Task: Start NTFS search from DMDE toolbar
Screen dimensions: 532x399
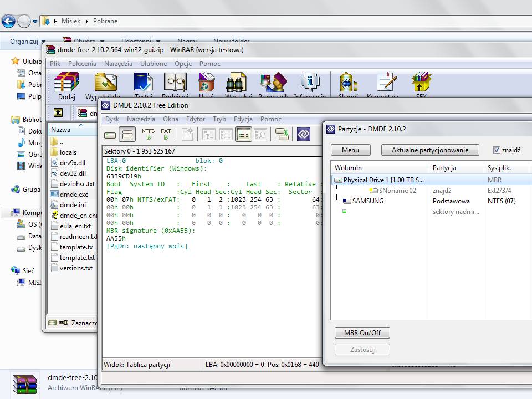Action: (149, 134)
